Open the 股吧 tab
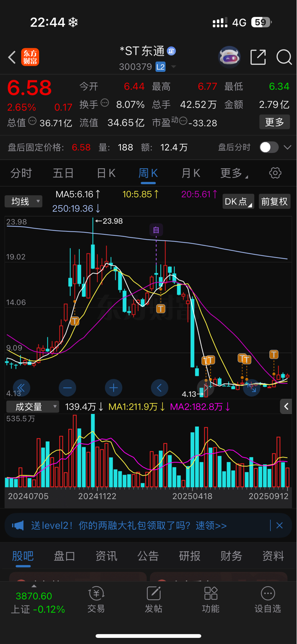Screen dimensions: 297x644 coord(23,556)
